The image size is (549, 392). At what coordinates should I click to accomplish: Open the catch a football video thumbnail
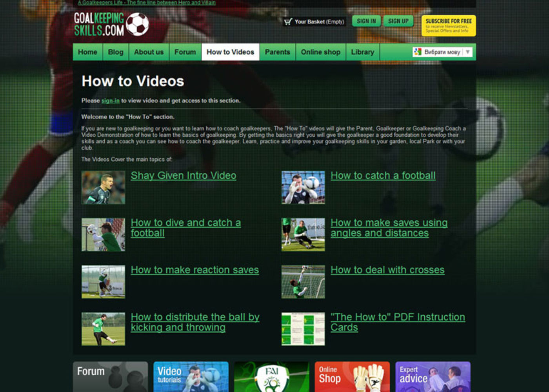303,187
